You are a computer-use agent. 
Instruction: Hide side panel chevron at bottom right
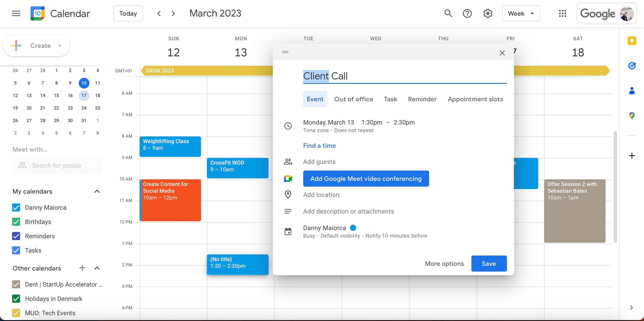click(x=631, y=308)
